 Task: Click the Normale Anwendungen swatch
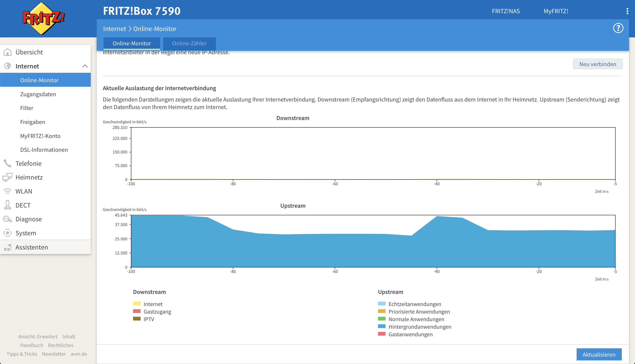[382, 319]
